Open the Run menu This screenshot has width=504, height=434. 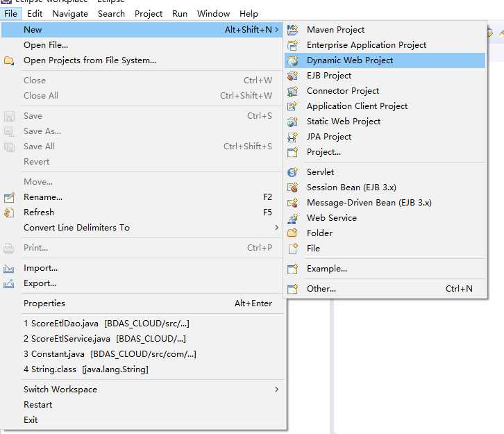tap(180, 14)
